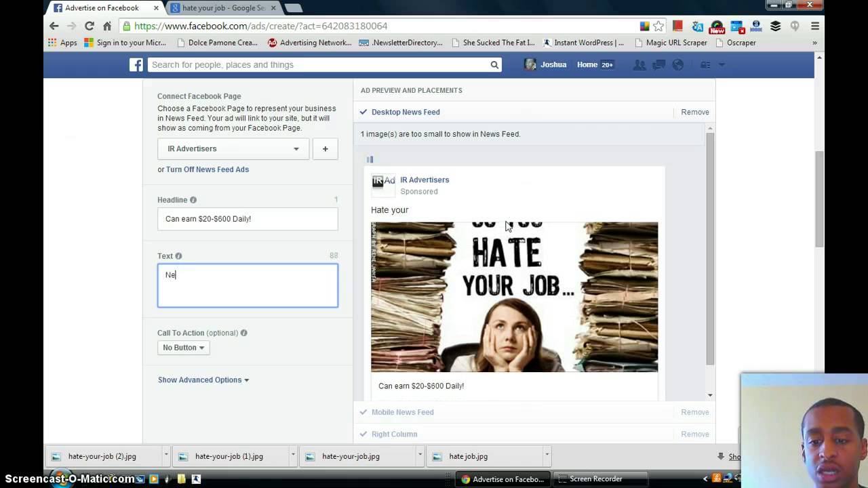Open the NewsletterDirectory bookmark

tap(401, 42)
